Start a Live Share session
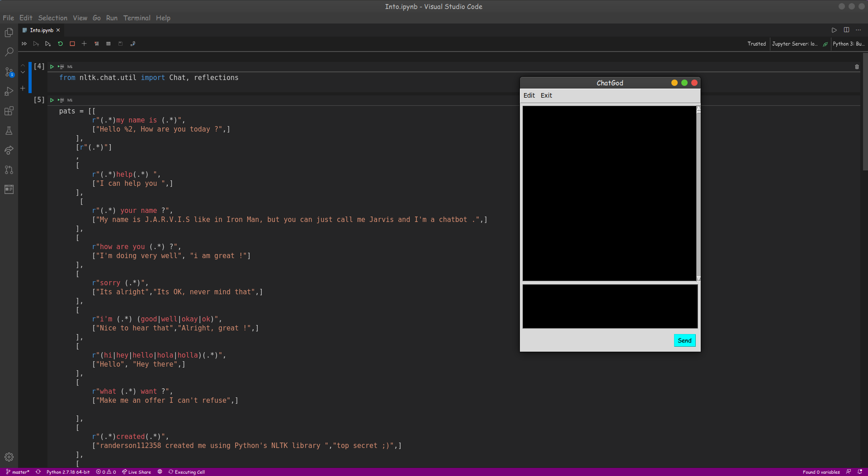The image size is (868, 476). click(x=137, y=472)
